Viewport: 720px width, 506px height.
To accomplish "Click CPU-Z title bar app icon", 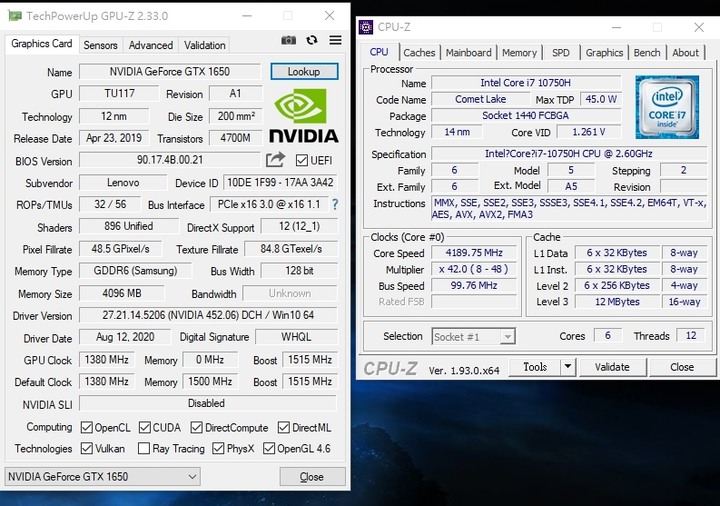I will point(366,27).
